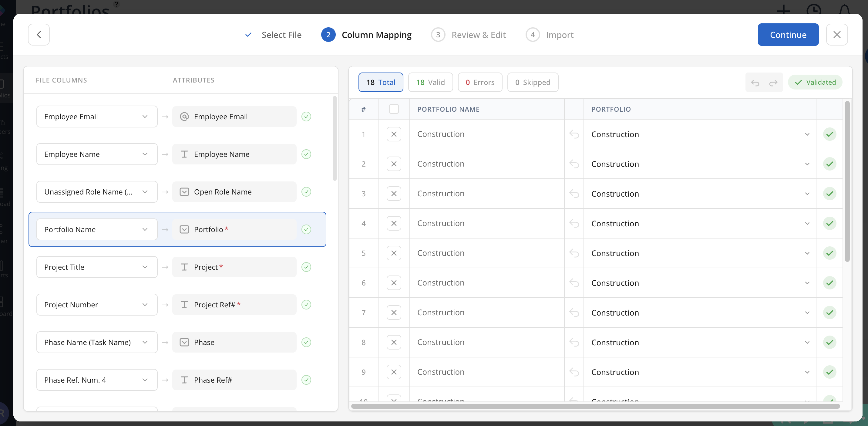Click the horizontal scrollbar below the table
This screenshot has width=868, height=426.
pos(595,406)
